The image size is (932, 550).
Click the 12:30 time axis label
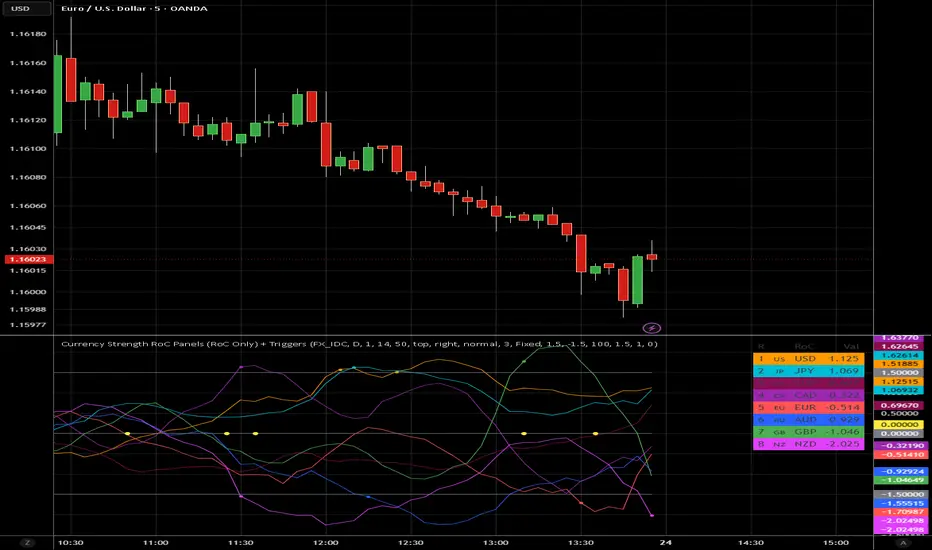(x=411, y=542)
